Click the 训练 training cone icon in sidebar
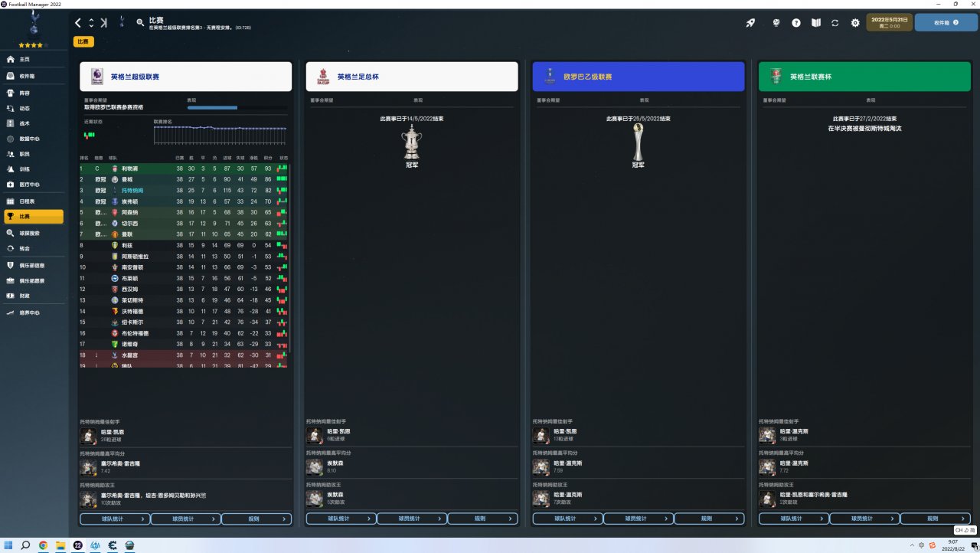 [11, 169]
